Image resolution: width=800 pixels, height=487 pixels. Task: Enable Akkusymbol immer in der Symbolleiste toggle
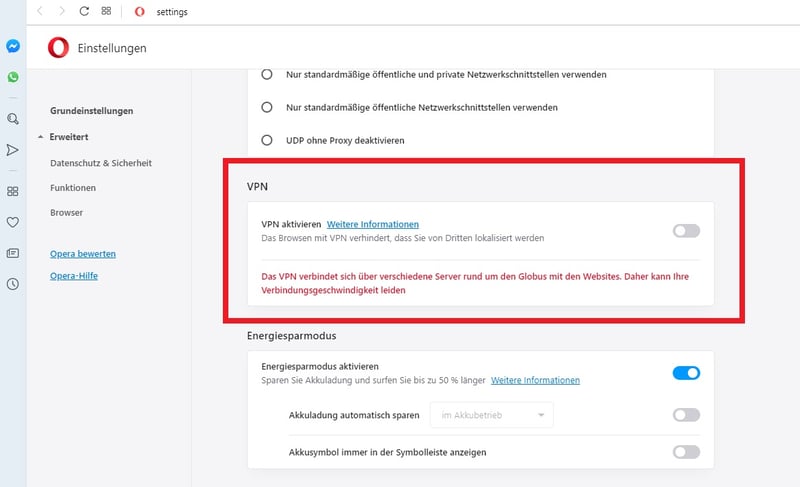(x=686, y=452)
